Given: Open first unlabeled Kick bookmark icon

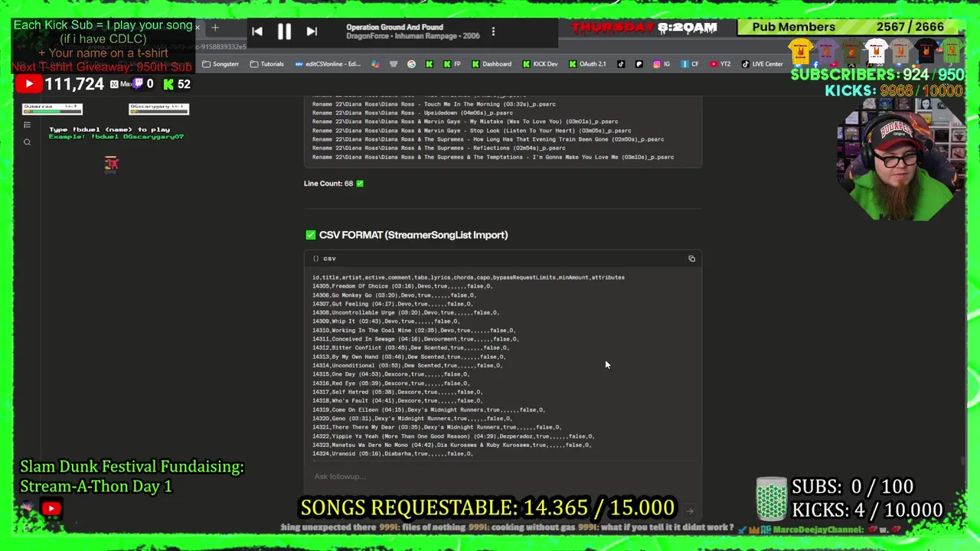Looking at the screenshot, I should click(429, 64).
